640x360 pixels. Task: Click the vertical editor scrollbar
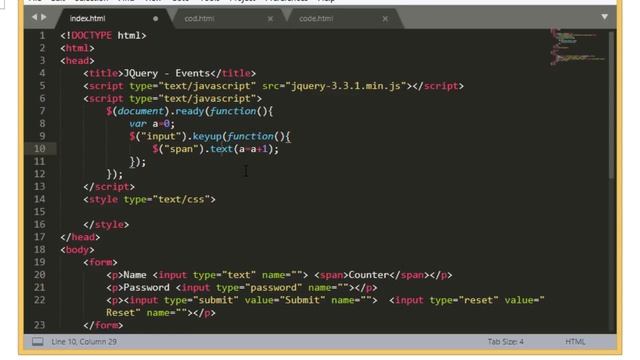coord(611,105)
